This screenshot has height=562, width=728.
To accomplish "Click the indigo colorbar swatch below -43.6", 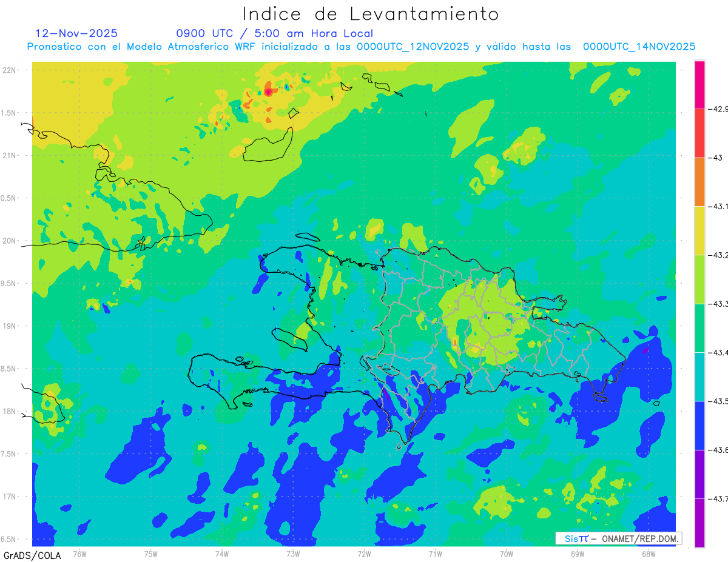I will (x=700, y=474).
